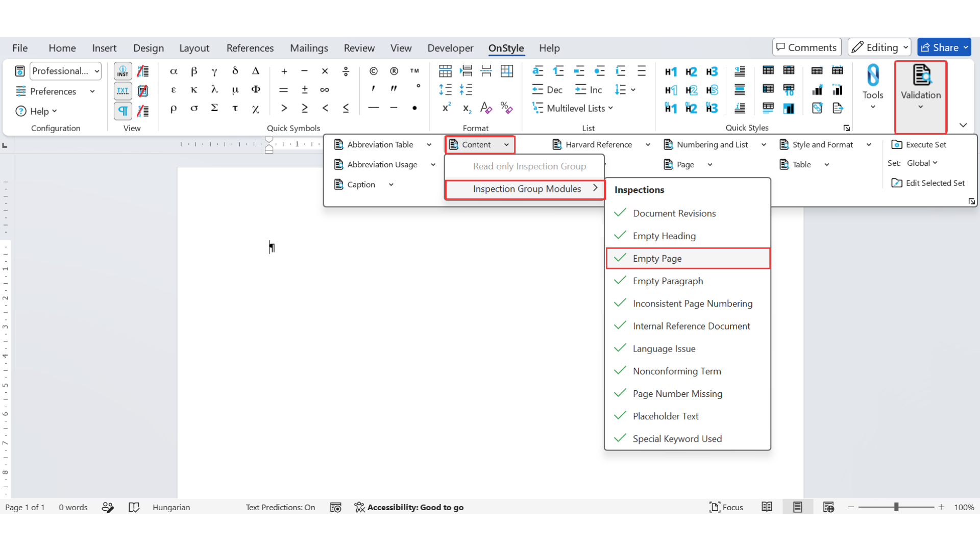Toggle the Document Revisions inspection
Image resolution: width=980 pixels, height=551 pixels.
click(x=688, y=213)
